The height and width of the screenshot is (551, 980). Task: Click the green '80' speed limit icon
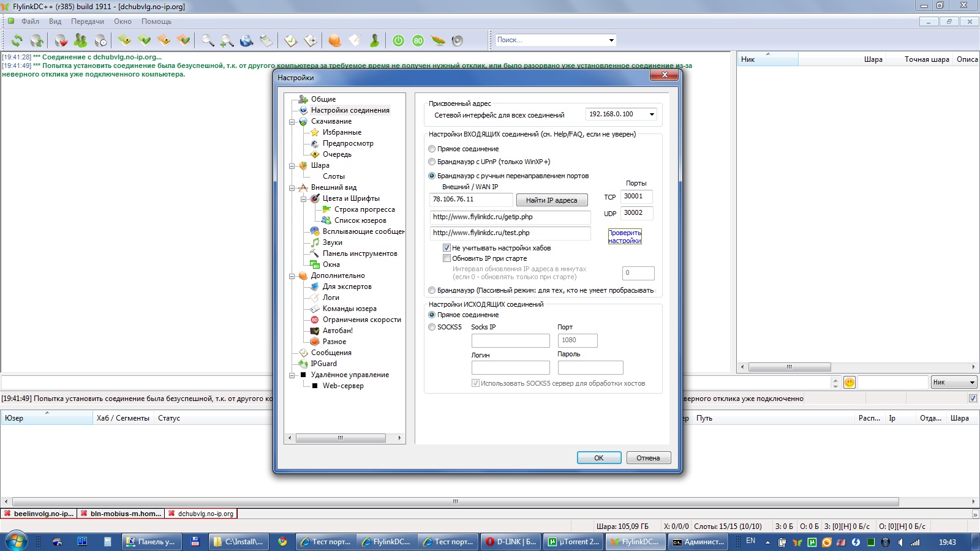pyautogui.click(x=418, y=40)
